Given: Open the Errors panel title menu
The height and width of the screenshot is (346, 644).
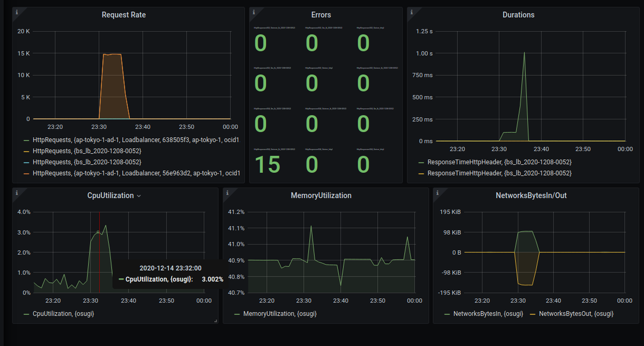Looking at the screenshot, I should click(321, 15).
